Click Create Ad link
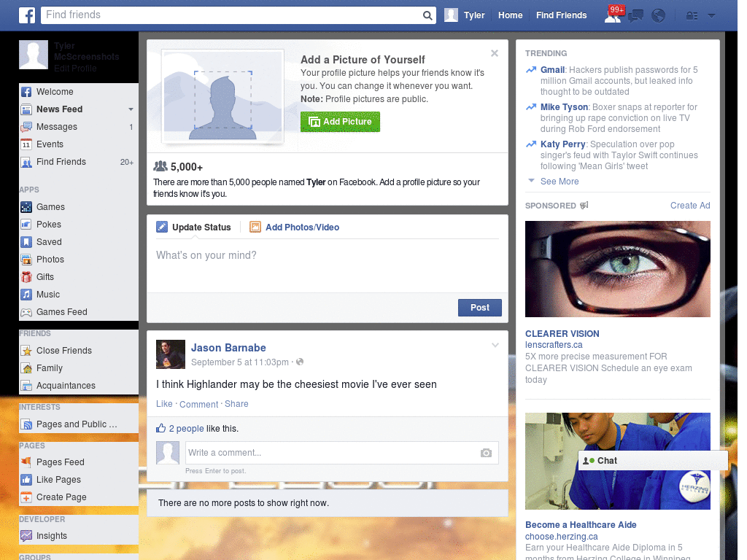 690,205
